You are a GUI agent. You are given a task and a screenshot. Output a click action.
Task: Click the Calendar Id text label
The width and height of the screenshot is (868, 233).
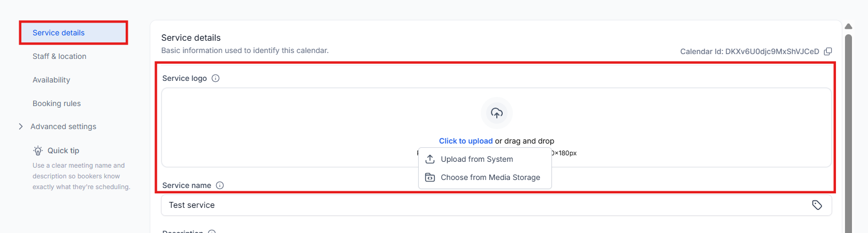[x=749, y=51]
